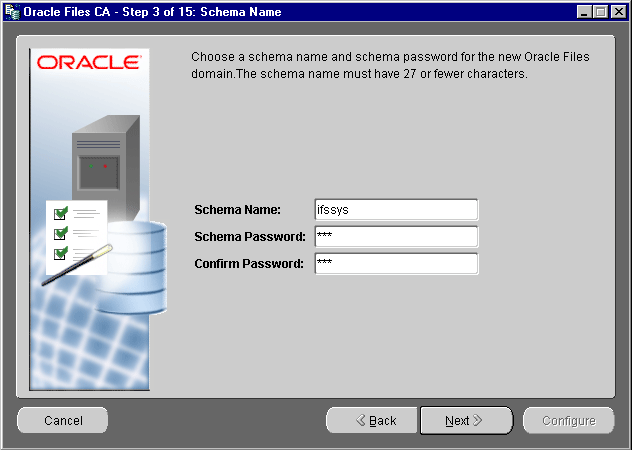633x450 pixels.
Task: Click the Schema Name input field
Action: click(396, 209)
